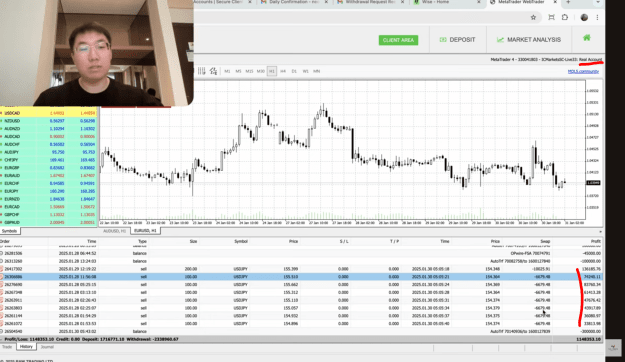Click the screen capture icon in address bar
This screenshot has height=362, width=625.
coord(551,17)
